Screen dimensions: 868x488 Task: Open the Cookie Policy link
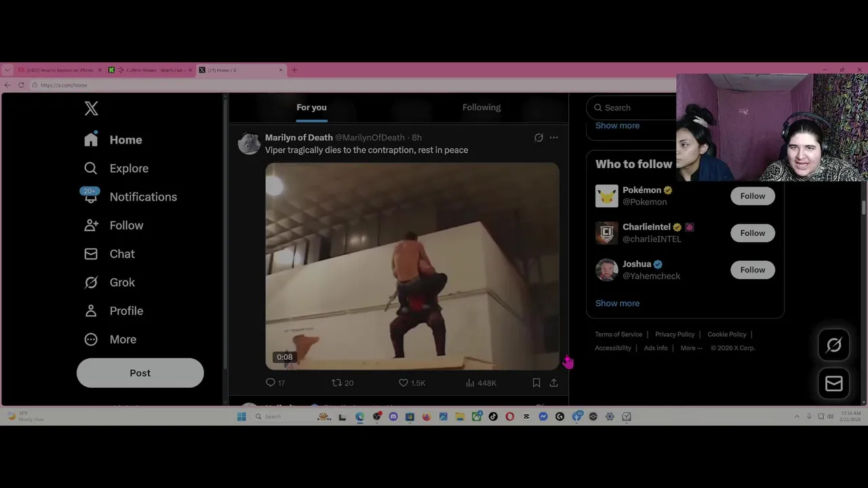tap(727, 334)
